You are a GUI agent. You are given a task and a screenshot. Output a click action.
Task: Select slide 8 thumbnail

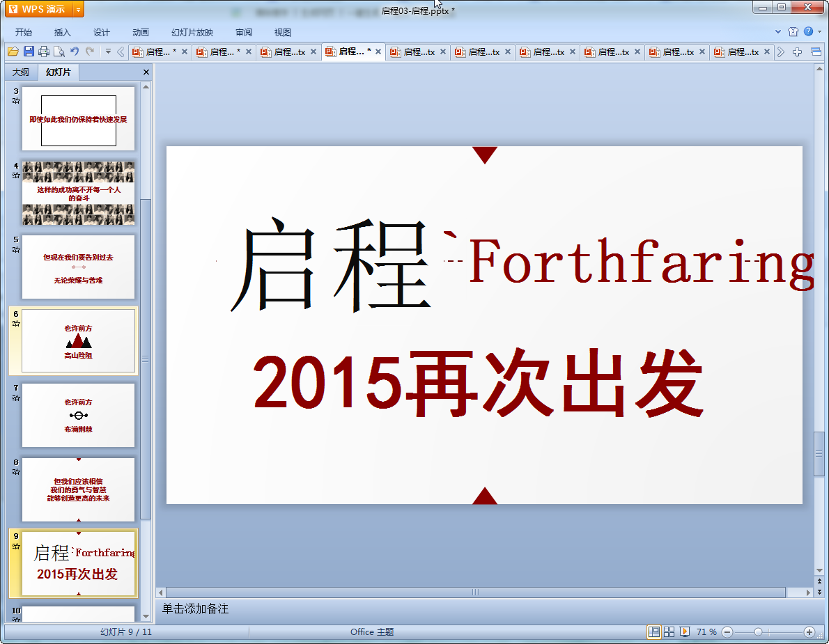click(78, 489)
